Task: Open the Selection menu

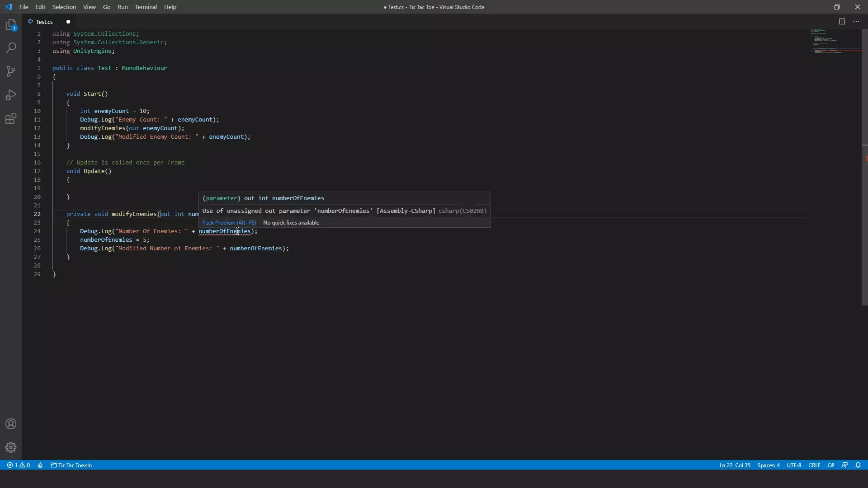Action: coord(64,7)
